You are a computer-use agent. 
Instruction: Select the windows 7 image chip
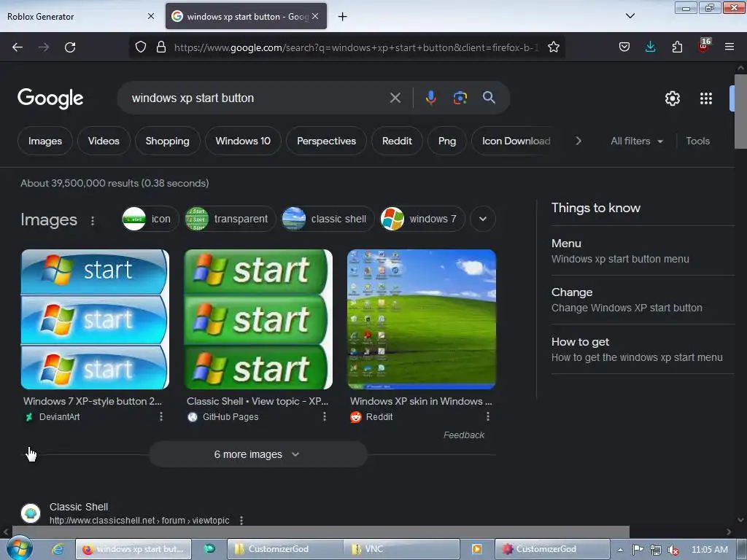pyautogui.click(x=422, y=219)
